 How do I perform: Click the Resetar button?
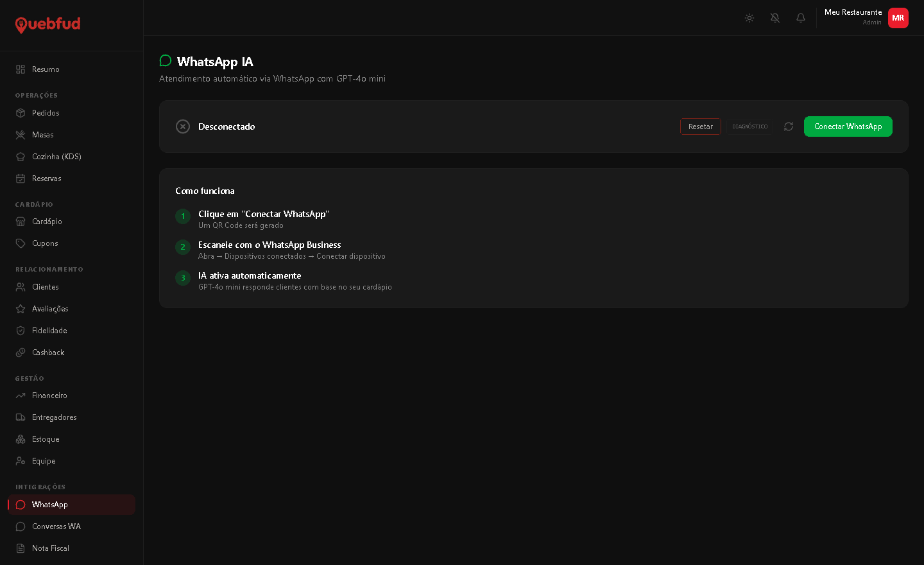(701, 126)
